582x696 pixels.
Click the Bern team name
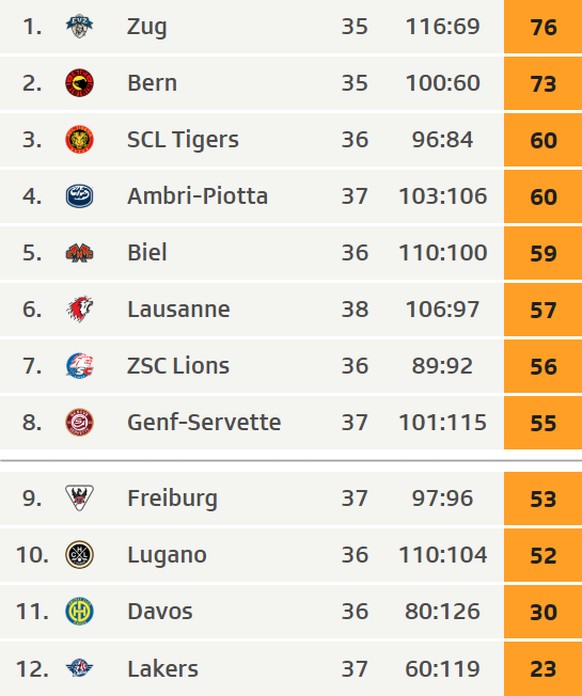point(152,83)
